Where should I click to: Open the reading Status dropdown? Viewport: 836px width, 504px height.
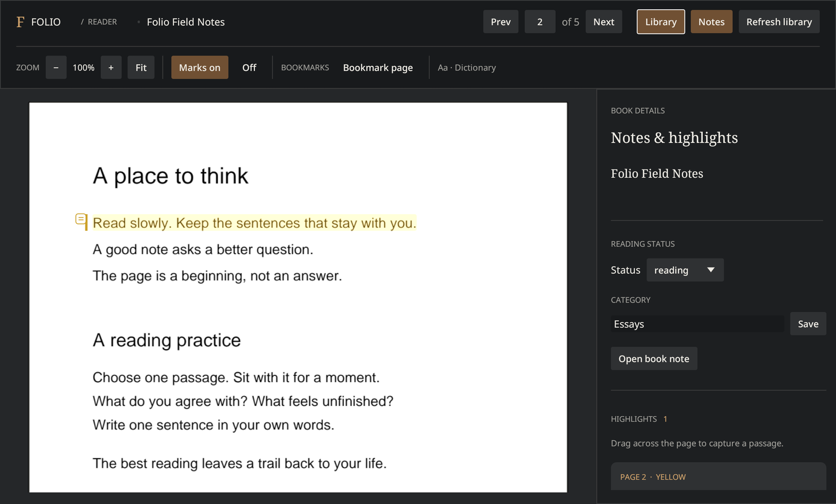pos(685,270)
